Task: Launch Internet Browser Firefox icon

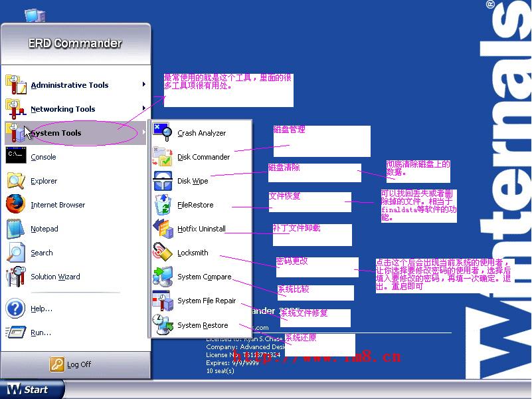Action: click(15, 203)
